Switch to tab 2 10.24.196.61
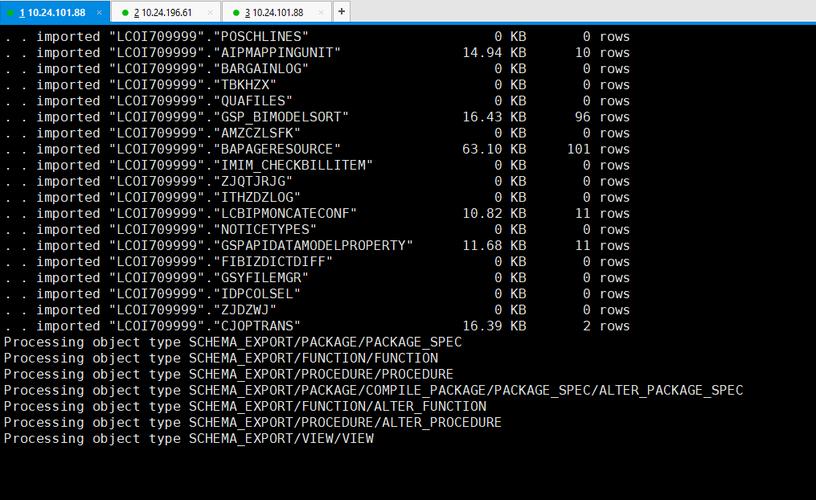 166,13
